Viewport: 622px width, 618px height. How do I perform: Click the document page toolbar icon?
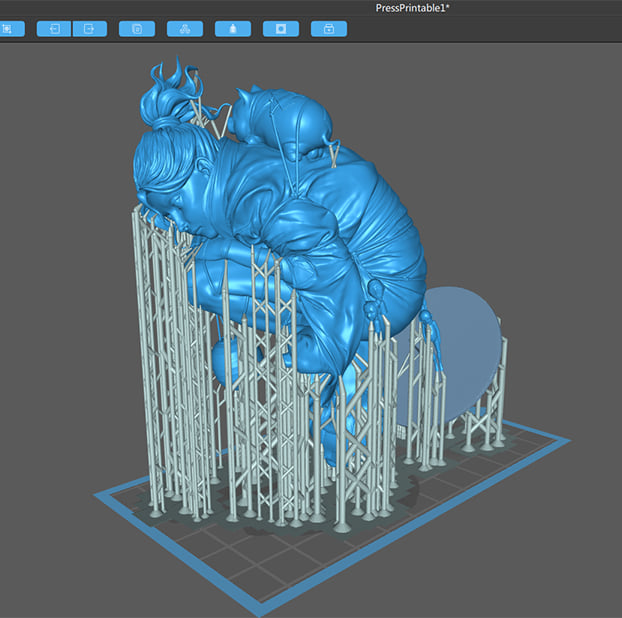tap(136, 28)
